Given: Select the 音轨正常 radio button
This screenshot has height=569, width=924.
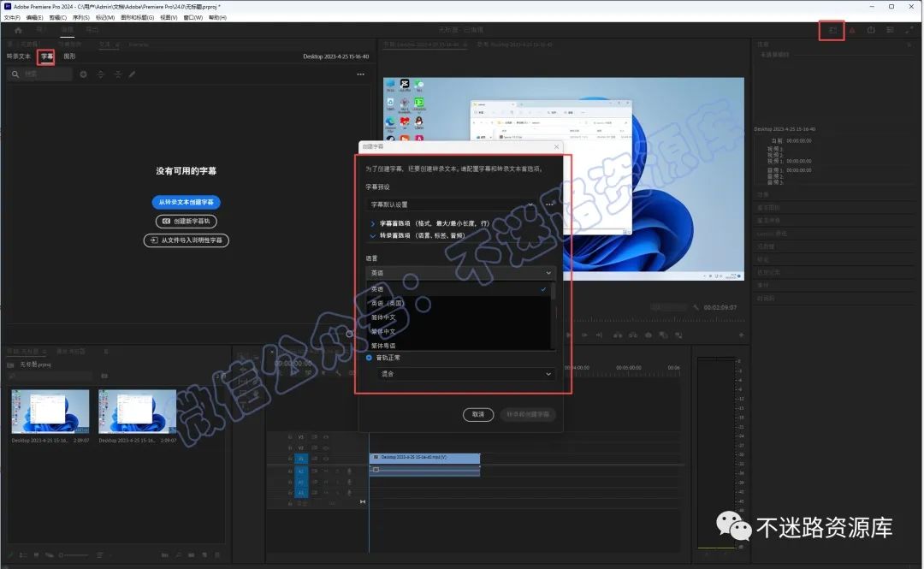Looking at the screenshot, I should click(x=369, y=358).
